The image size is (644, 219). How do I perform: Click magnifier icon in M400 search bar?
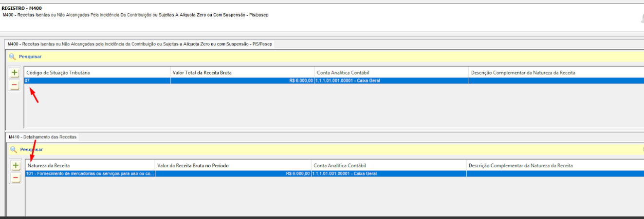click(x=12, y=57)
